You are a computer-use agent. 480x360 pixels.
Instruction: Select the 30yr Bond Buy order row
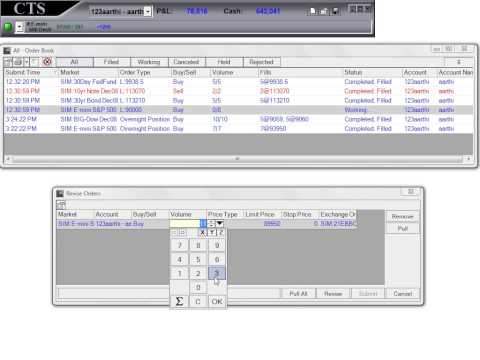[x=238, y=100]
